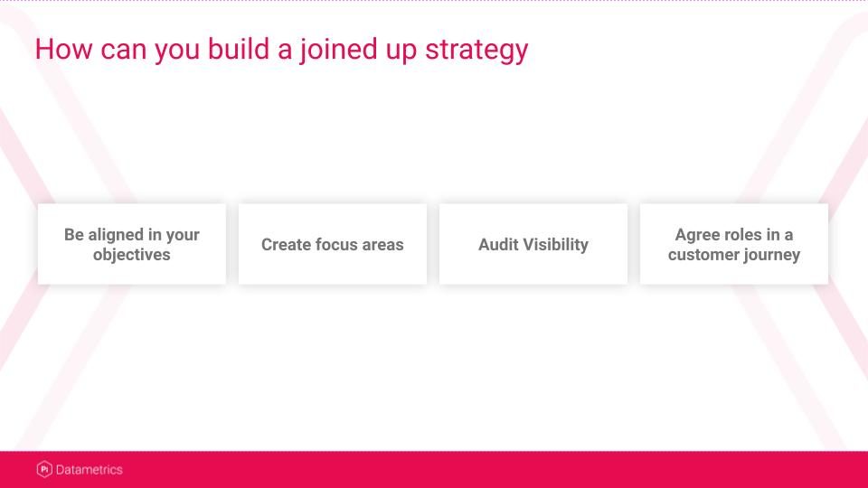Viewport: 868px width, 488px height.
Task: Click the slide title about joined up strategy
Action: [282, 49]
